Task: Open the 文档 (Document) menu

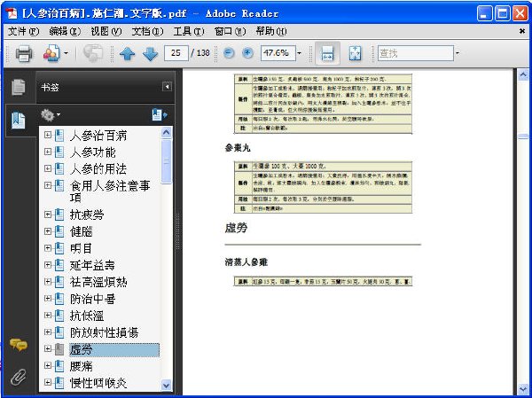Action: tap(147, 32)
